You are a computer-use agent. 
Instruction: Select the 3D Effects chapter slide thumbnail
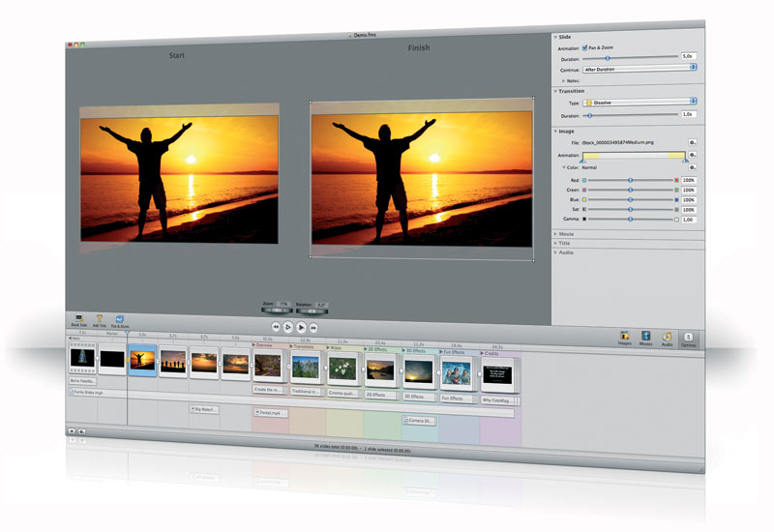pyautogui.click(x=418, y=371)
